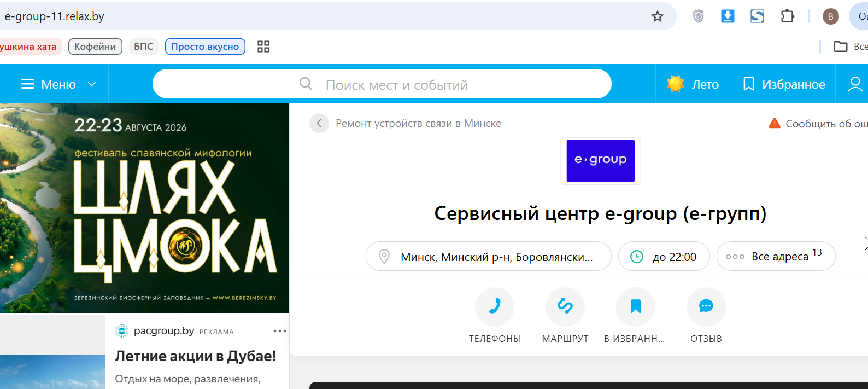Open working hours до 22:00

[x=664, y=256]
